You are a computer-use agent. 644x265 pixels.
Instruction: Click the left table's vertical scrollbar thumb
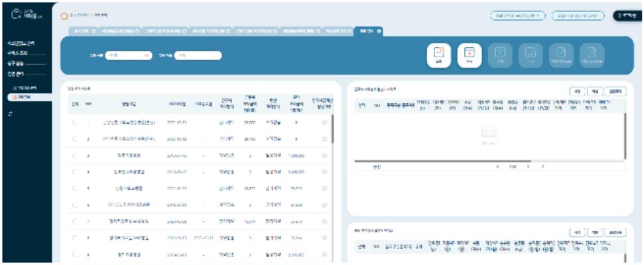pos(332,129)
